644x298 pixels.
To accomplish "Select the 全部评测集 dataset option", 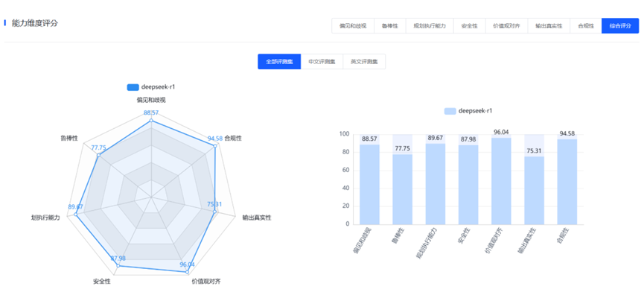I will click(279, 62).
